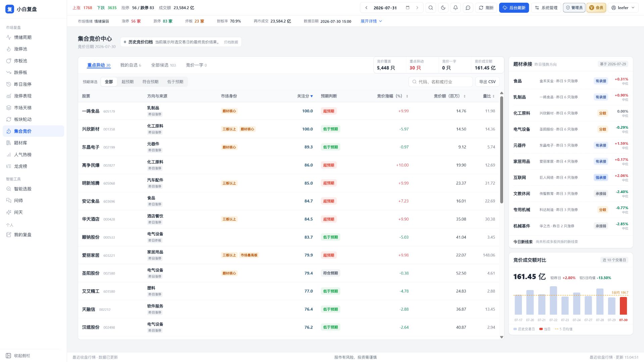Focus the 代码、名称或行业 search field
This screenshot has width=644, height=362.
(440, 82)
